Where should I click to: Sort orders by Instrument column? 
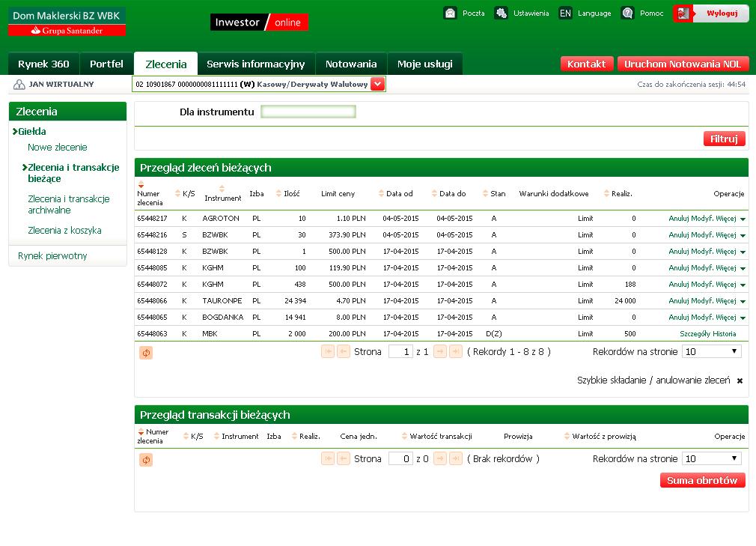pos(222,189)
